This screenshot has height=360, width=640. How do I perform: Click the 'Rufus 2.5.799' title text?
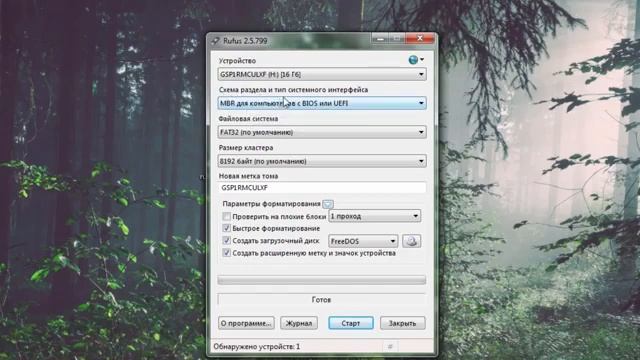click(245, 41)
